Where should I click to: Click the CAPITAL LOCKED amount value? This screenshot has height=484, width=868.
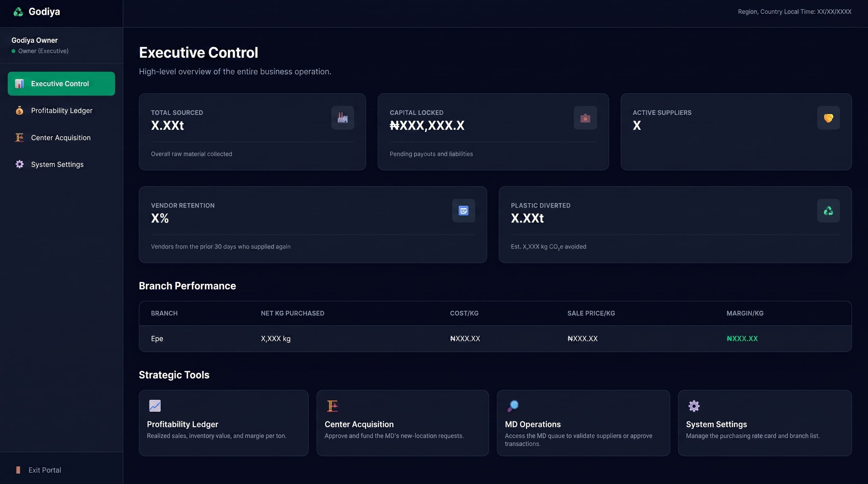pyautogui.click(x=427, y=125)
